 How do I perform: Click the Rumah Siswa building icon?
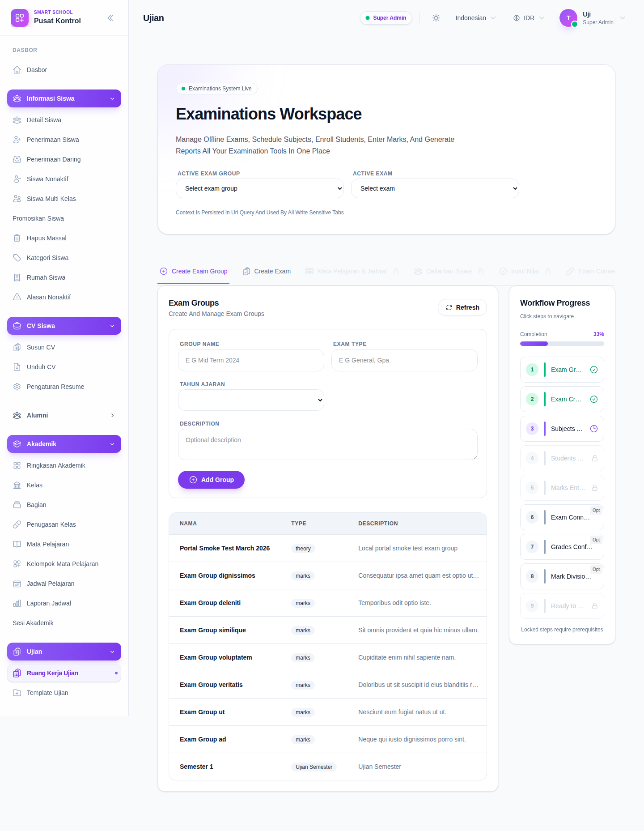(17, 277)
